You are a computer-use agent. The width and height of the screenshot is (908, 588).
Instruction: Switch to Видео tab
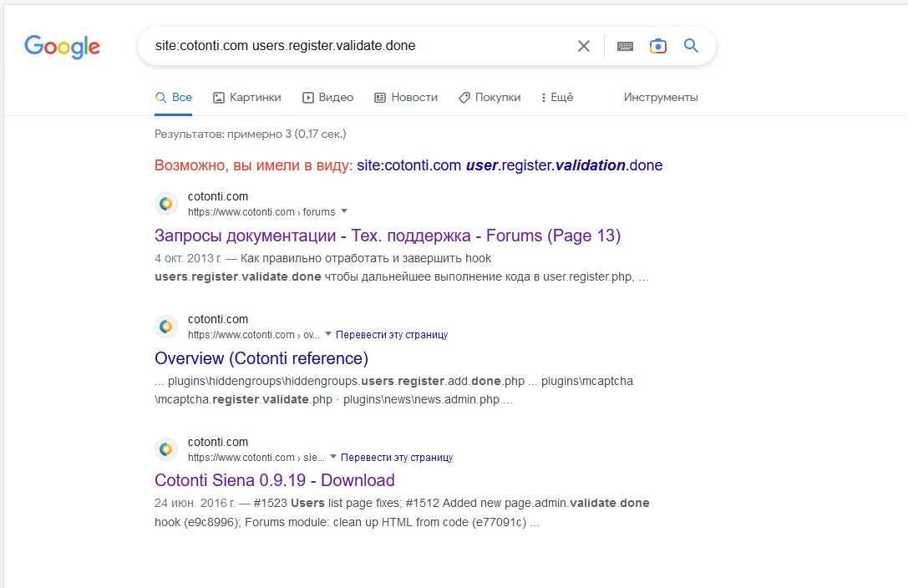tap(327, 97)
